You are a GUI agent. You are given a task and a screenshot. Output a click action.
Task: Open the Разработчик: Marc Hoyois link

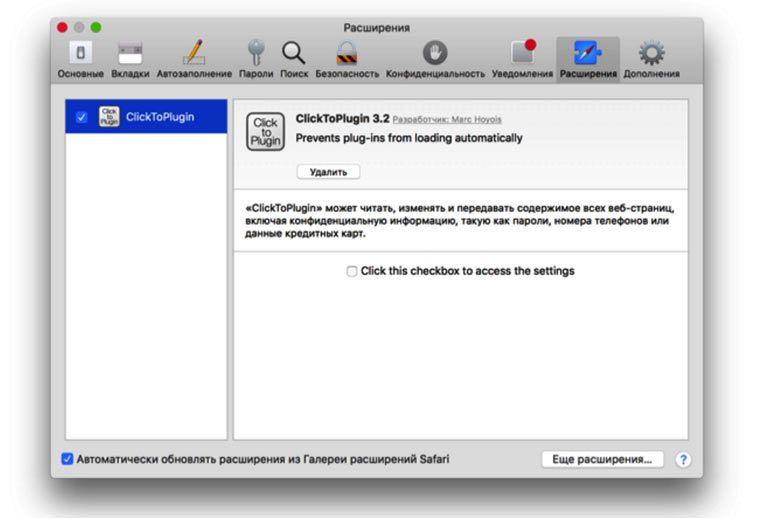click(447, 120)
